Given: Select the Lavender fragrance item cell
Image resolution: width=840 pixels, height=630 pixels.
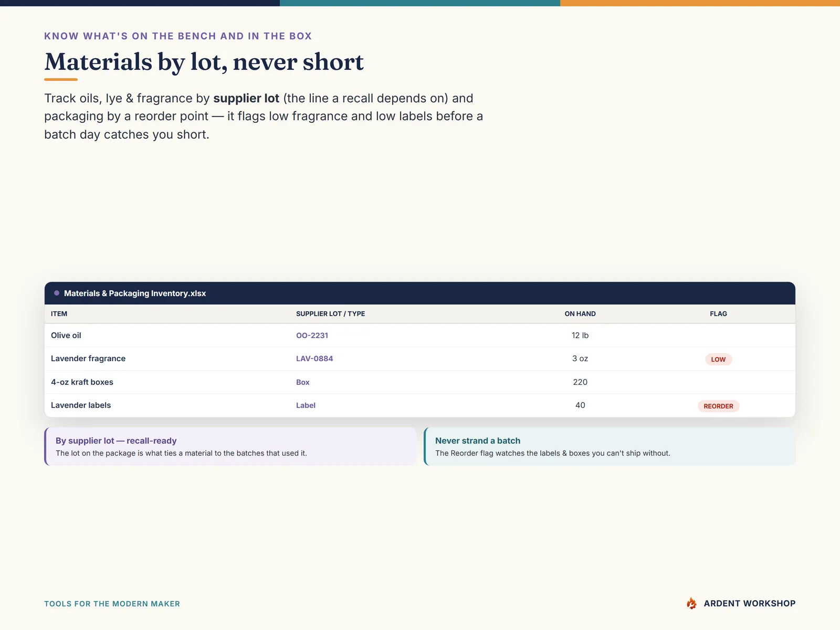Looking at the screenshot, I should coord(88,359).
